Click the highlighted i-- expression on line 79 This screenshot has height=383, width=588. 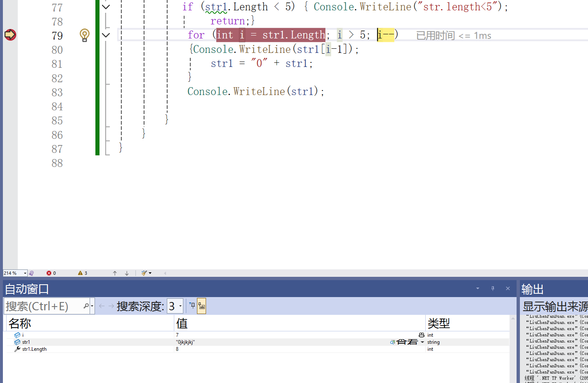(x=386, y=35)
